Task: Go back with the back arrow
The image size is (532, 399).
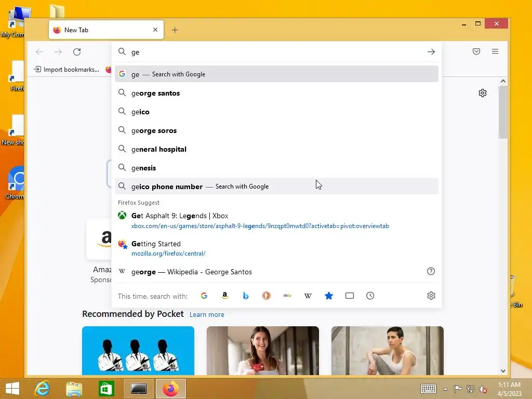Action: point(39,52)
